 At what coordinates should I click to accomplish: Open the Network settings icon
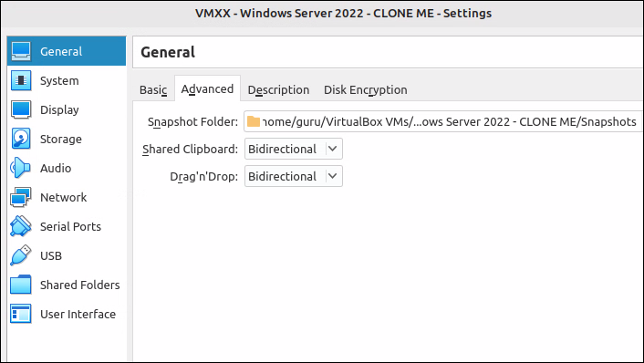21,197
